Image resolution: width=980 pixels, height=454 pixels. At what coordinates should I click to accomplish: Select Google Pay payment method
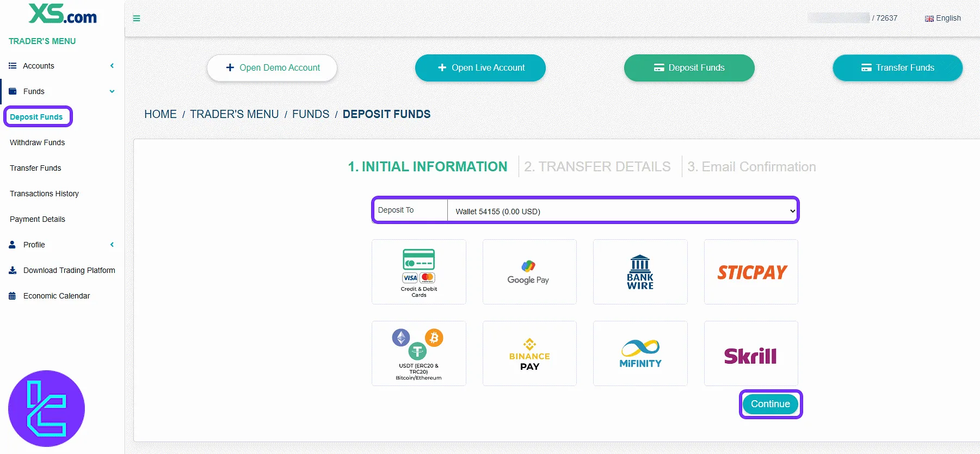[x=529, y=272]
